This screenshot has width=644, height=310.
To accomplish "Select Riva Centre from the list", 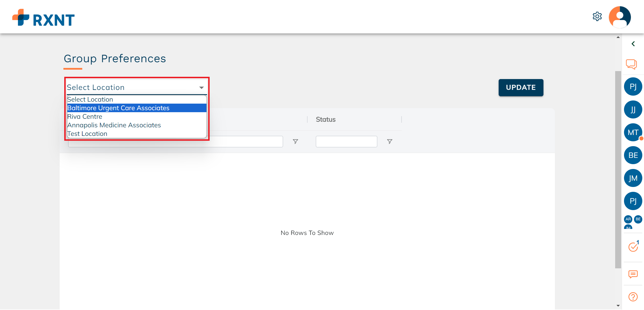I will (x=137, y=116).
